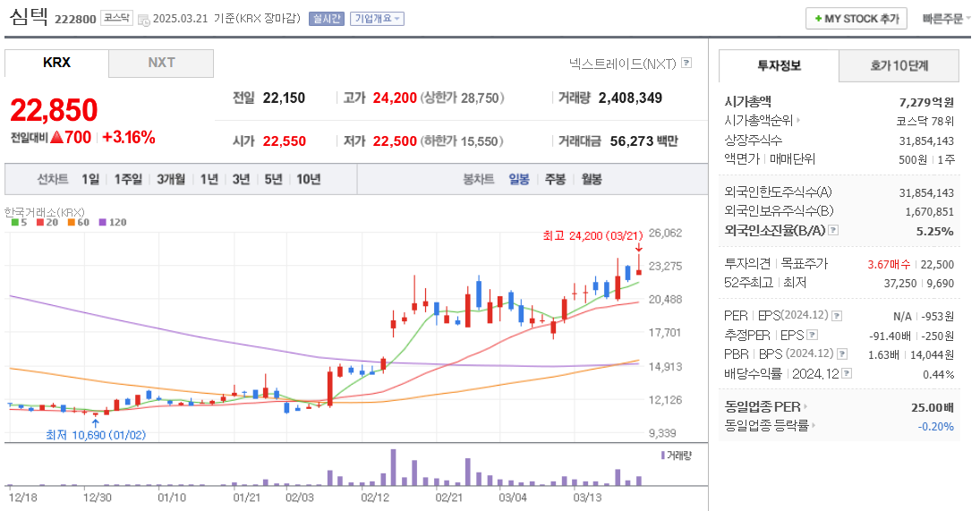Click the 시가총액 value 7,279억원
980x511 pixels.
[926, 102]
